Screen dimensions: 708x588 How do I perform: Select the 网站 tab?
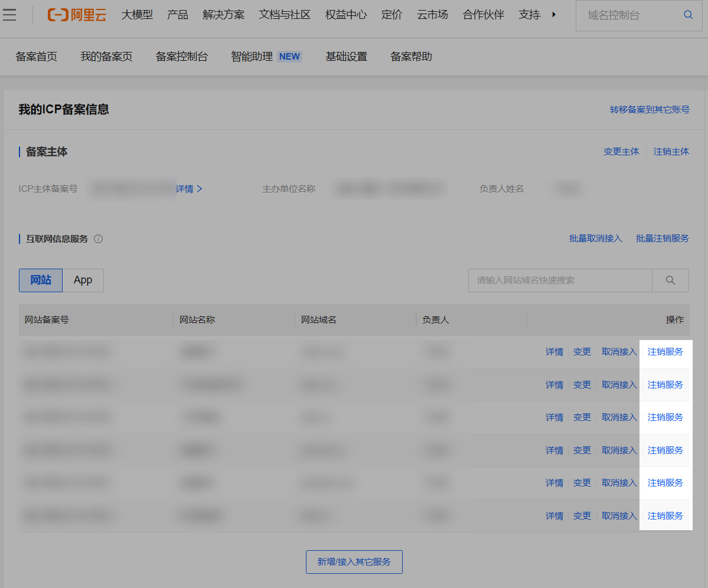tap(40, 280)
